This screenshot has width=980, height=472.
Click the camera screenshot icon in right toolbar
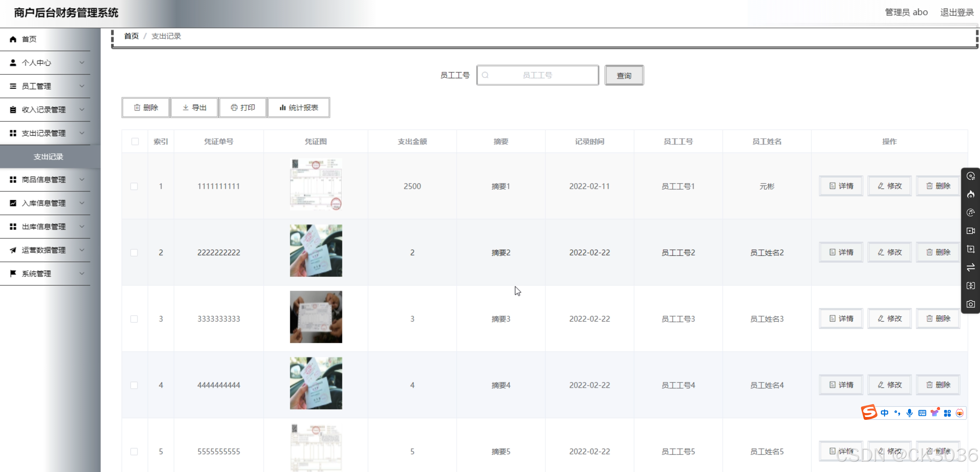pos(971,304)
